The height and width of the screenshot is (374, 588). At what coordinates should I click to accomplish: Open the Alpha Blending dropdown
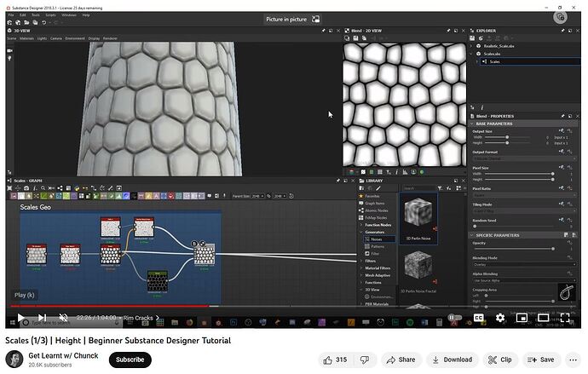click(x=524, y=280)
